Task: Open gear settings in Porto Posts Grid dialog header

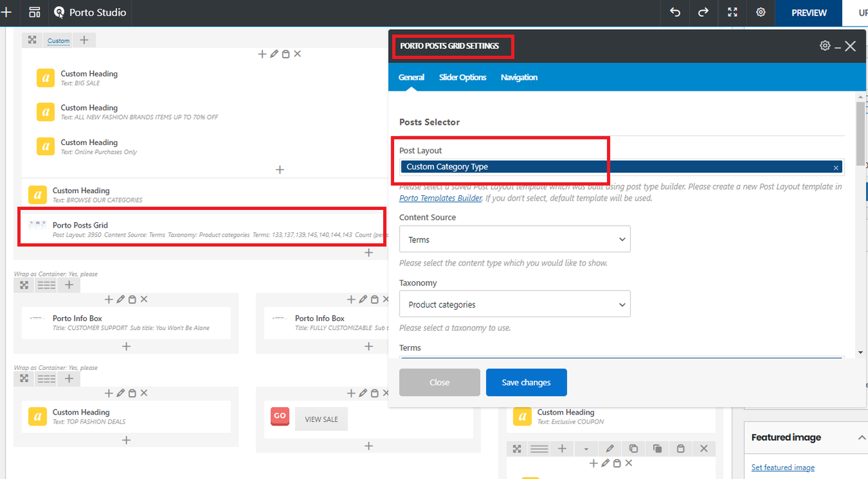Action: click(825, 46)
